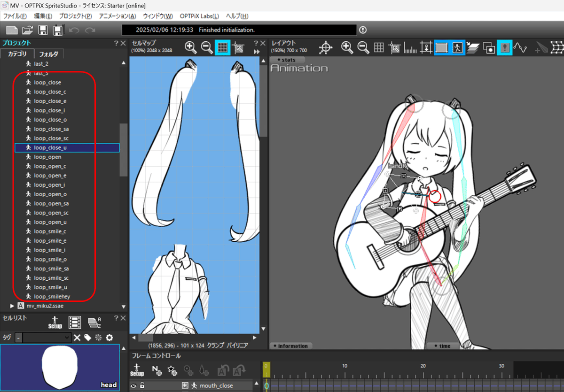The image size is (564, 392).
Task: Click the star-plus add icon in frame control
Action: pos(172,370)
